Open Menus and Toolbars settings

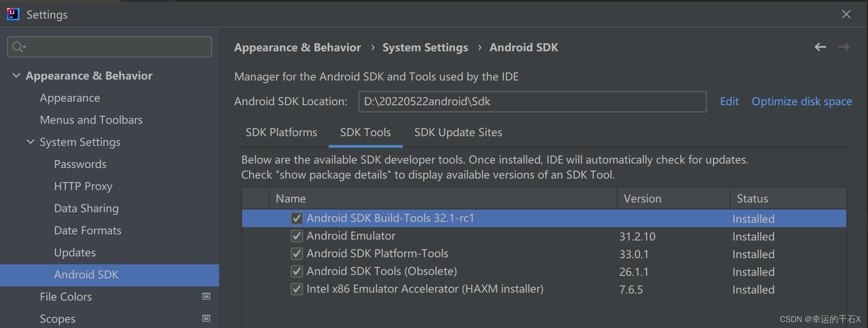pyautogui.click(x=91, y=120)
